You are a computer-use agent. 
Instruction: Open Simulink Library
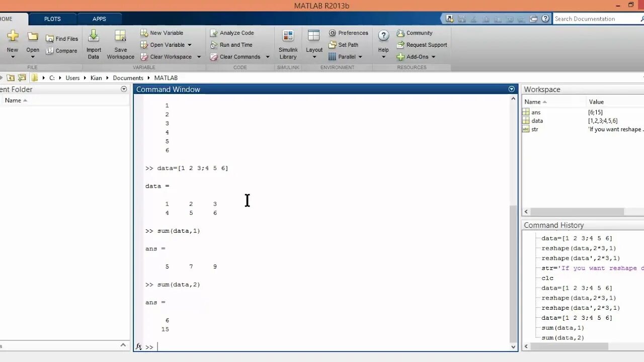pyautogui.click(x=288, y=45)
